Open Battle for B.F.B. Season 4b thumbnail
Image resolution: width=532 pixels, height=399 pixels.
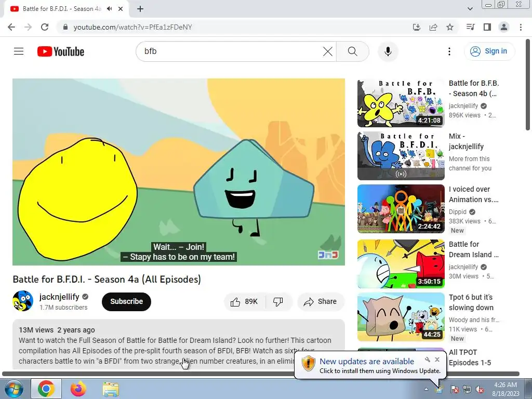coord(401,103)
